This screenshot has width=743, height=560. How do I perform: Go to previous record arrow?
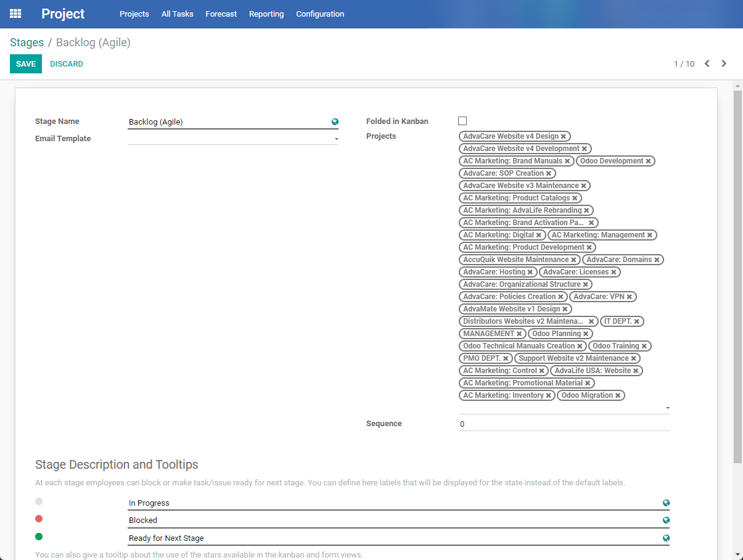pyautogui.click(x=707, y=64)
